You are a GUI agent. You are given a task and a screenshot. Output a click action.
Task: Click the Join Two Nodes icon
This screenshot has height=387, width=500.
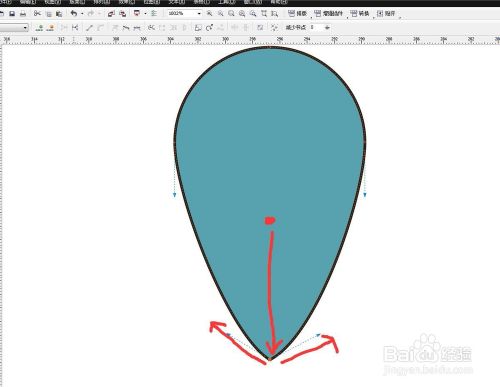pyautogui.click(x=64, y=28)
